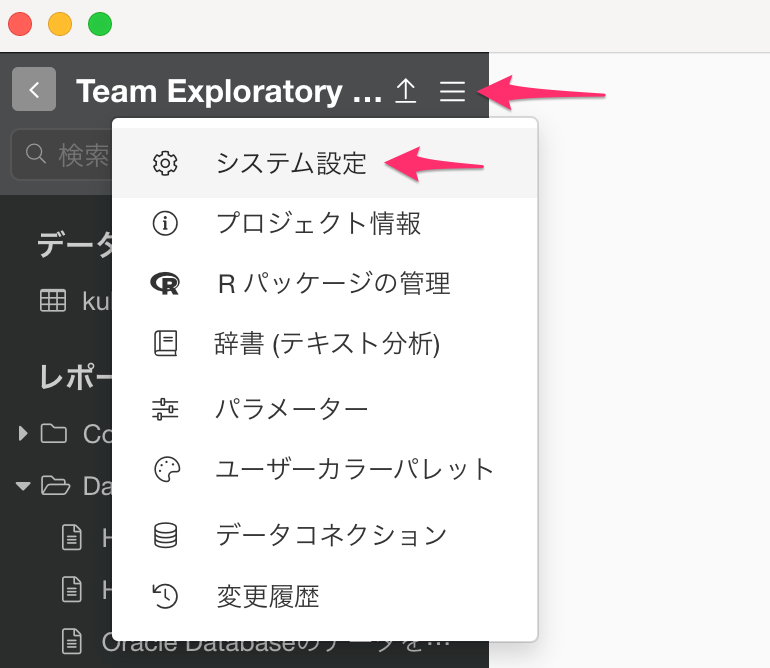This screenshot has width=770, height=668.
Task: Click the green fullscreen window button
Action: (100, 24)
